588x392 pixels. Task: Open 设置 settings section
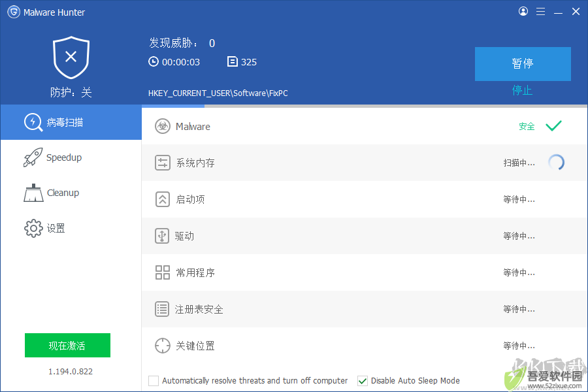(71, 228)
